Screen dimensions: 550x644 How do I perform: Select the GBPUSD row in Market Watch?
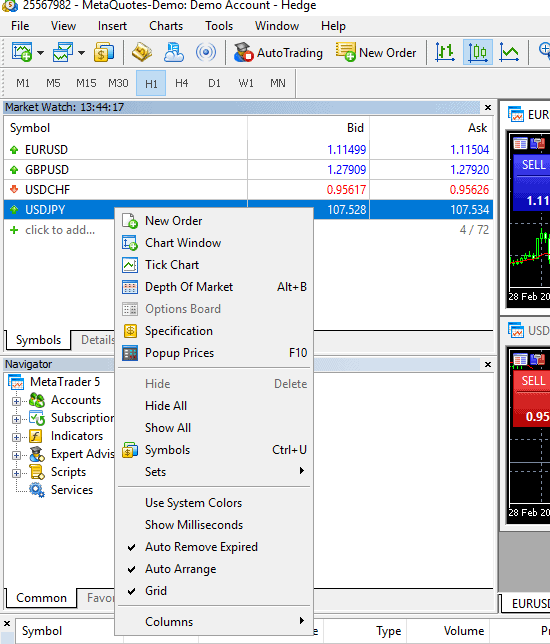click(x=249, y=170)
